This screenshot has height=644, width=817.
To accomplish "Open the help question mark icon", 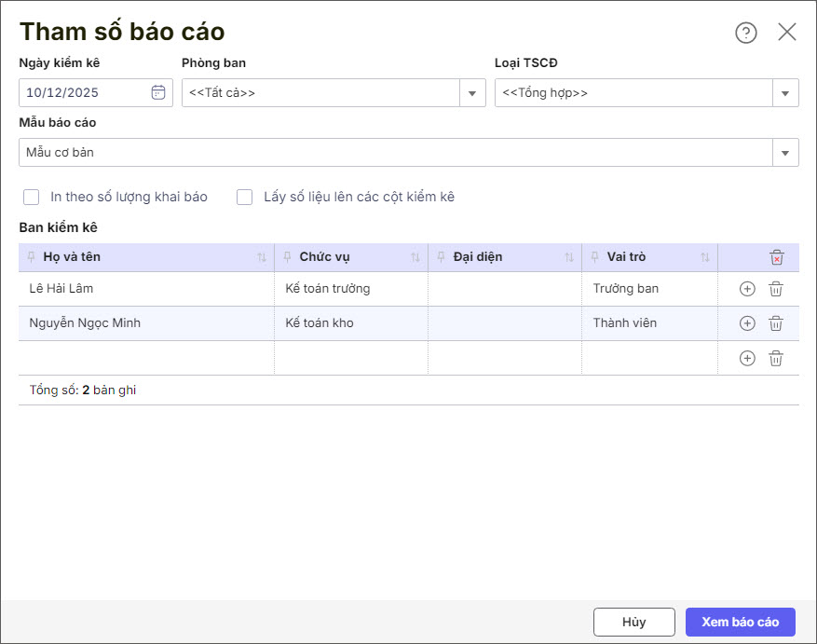I will pos(746,33).
